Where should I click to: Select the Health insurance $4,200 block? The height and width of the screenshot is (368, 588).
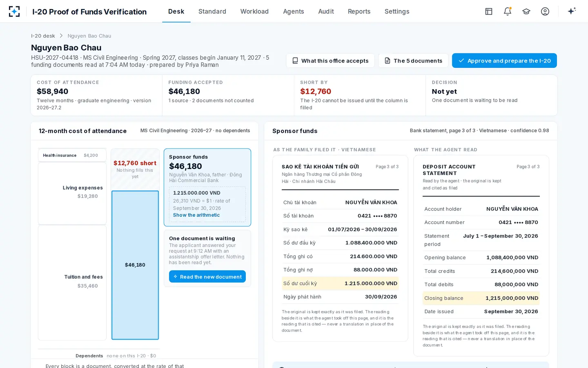pos(72,155)
